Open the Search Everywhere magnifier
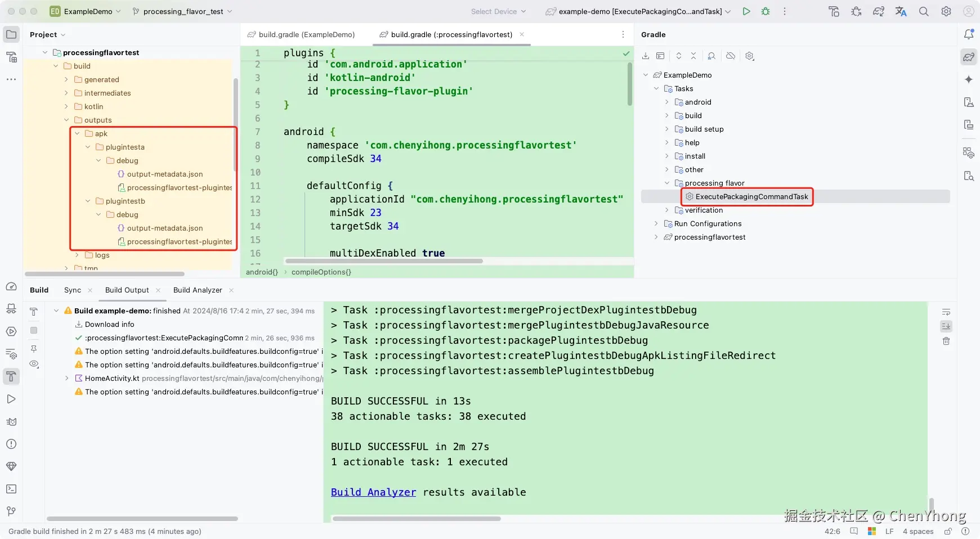 924,11
